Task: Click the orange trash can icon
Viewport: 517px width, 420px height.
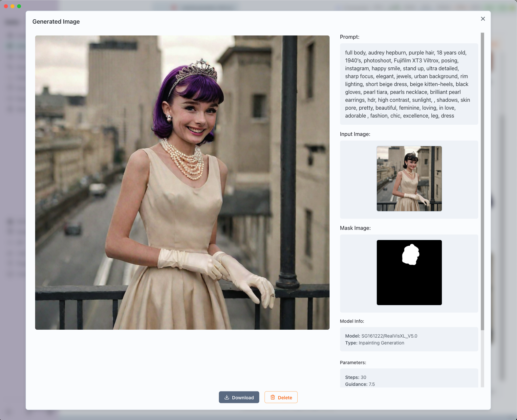Action: 272,397
